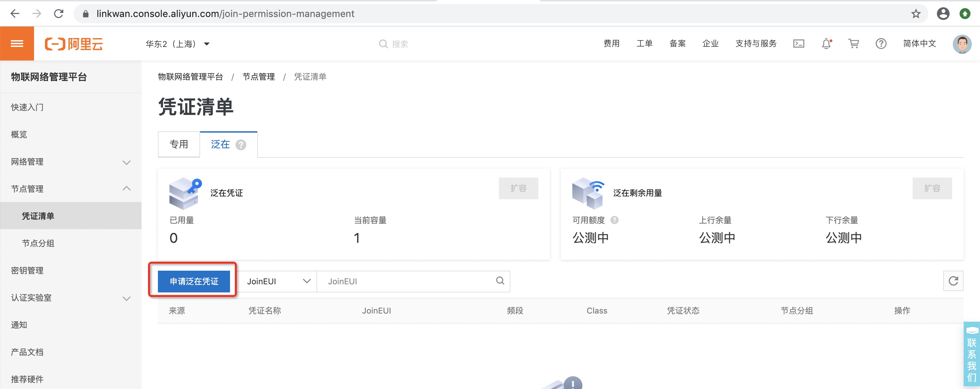Image resolution: width=980 pixels, height=389 pixels.
Task: Click the 泛在剩余用量 wifi cube icon
Action: tap(588, 193)
